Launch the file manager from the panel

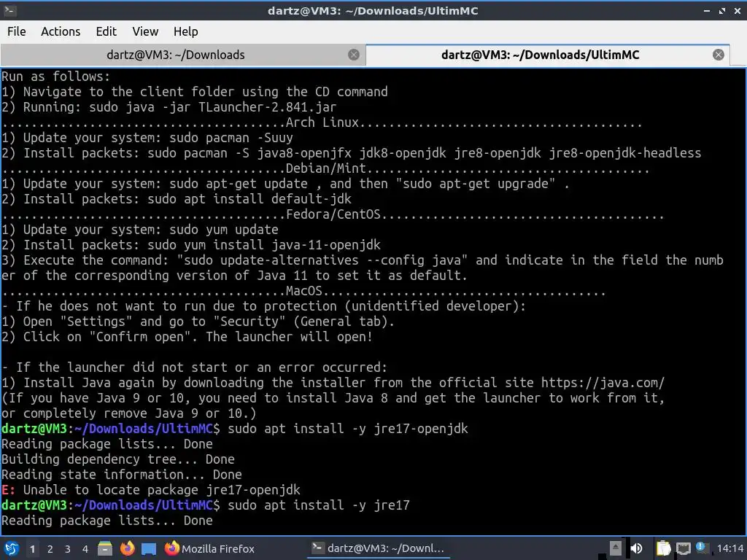click(105, 548)
